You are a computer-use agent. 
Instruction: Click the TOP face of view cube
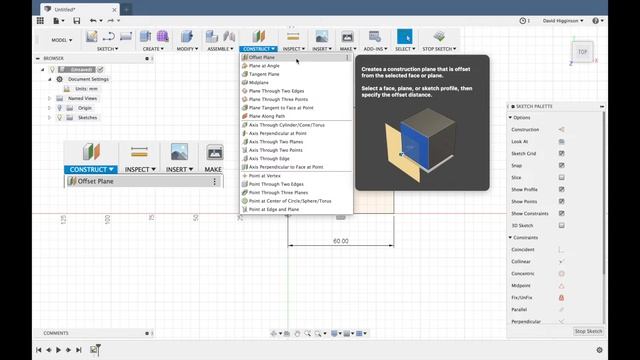(582, 52)
